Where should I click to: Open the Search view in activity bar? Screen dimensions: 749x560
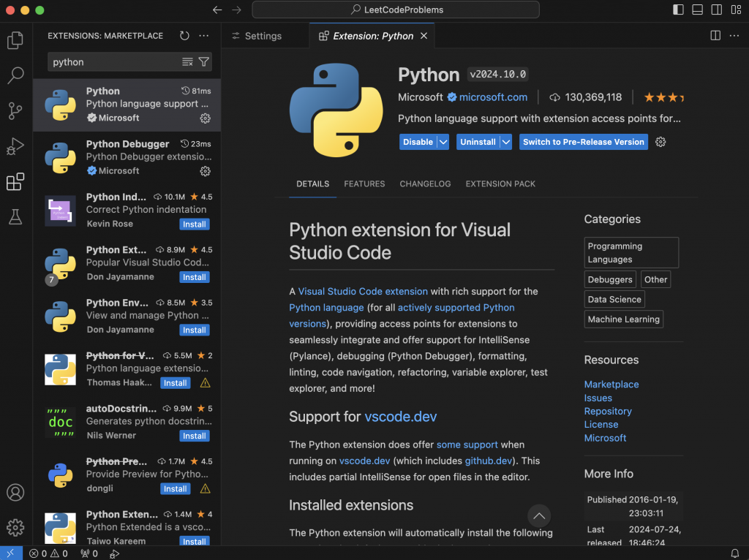[x=15, y=75]
